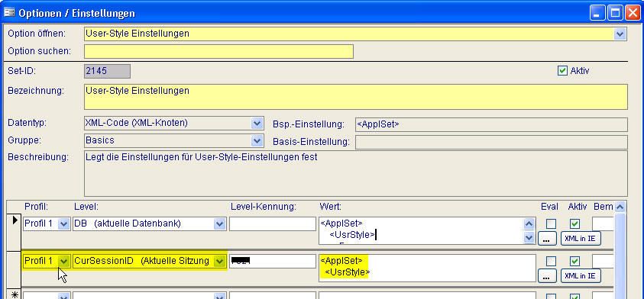Click the Wert field in CurSessionID row
644x299 pixels.
pyautogui.click(x=427, y=268)
